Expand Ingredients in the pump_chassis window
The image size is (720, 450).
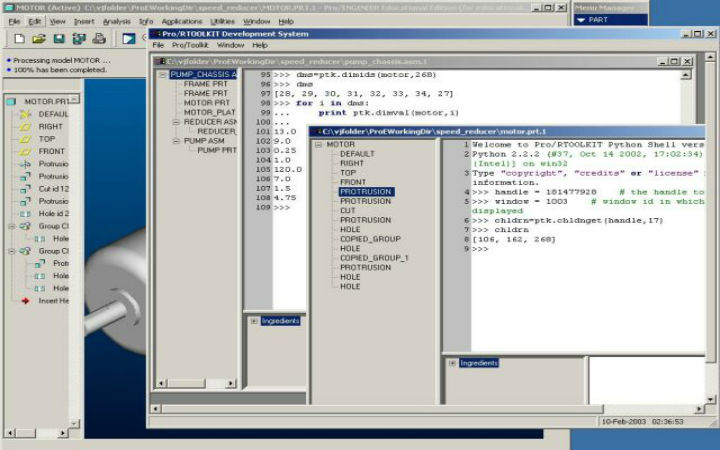(x=254, y=321)
